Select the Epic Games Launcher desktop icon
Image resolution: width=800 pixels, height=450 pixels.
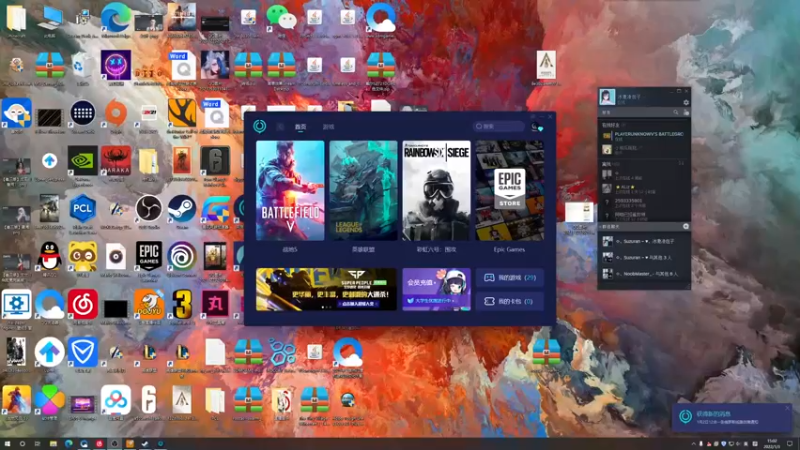149,260
